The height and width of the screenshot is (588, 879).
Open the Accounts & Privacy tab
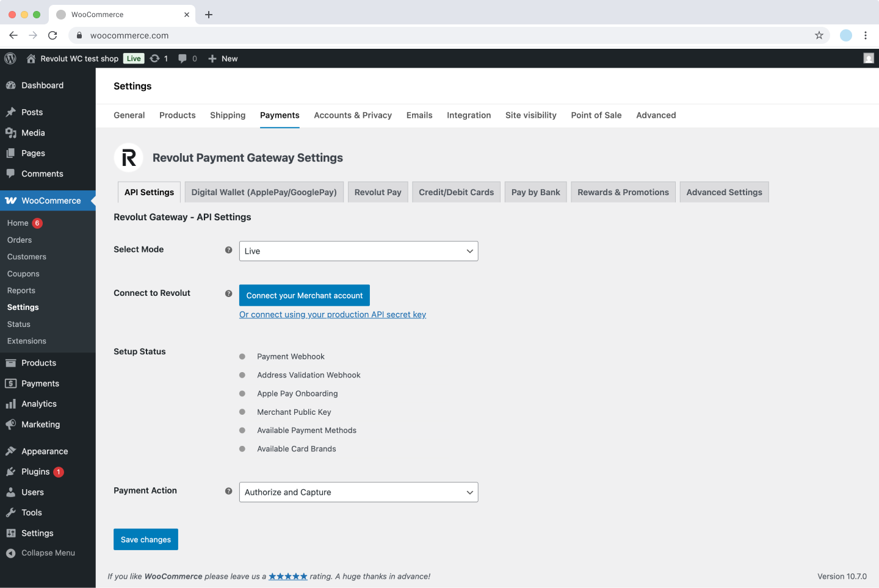(353, 115)
